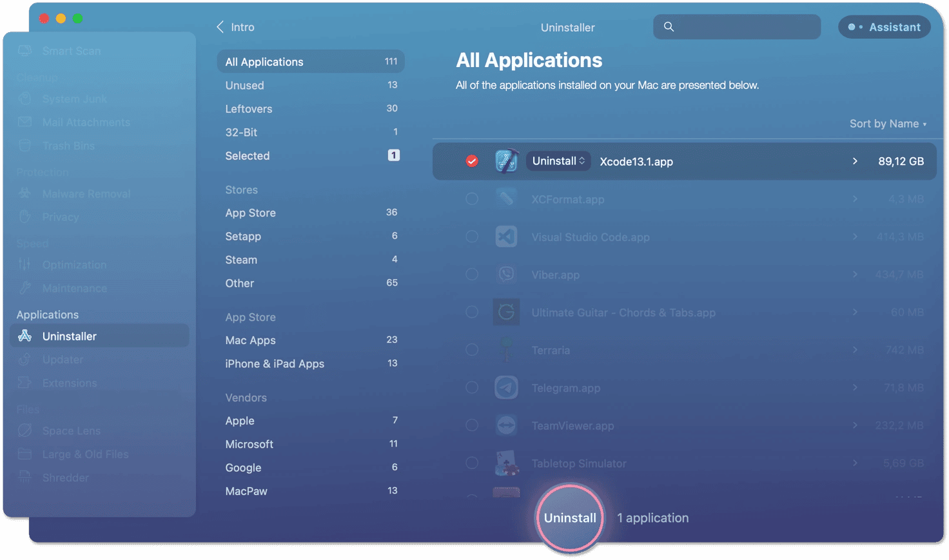This screenshot has width=949, height=560.
Task: Click the TeamViewer.app icon
Action: [x=507, y=425]
